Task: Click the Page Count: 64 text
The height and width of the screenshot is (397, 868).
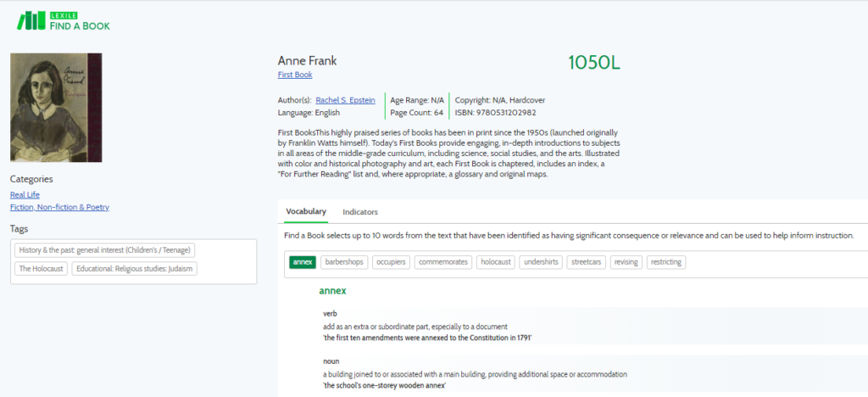Action: click(417, 113)
